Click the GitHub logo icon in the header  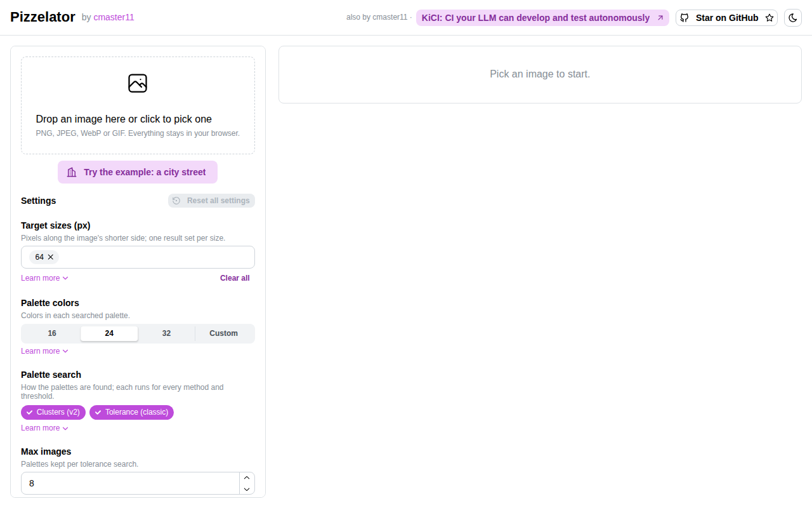click(x=684, y=18)
